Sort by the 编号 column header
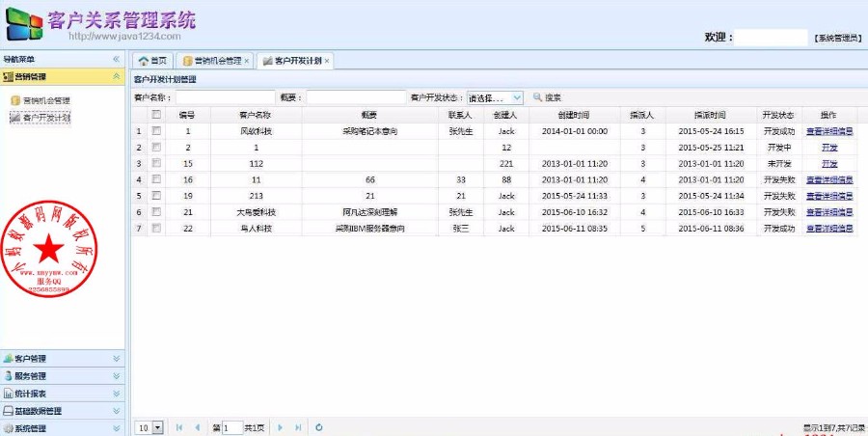Image resolution: width=868 pixels, height=436 pixels. pos(187,115)
